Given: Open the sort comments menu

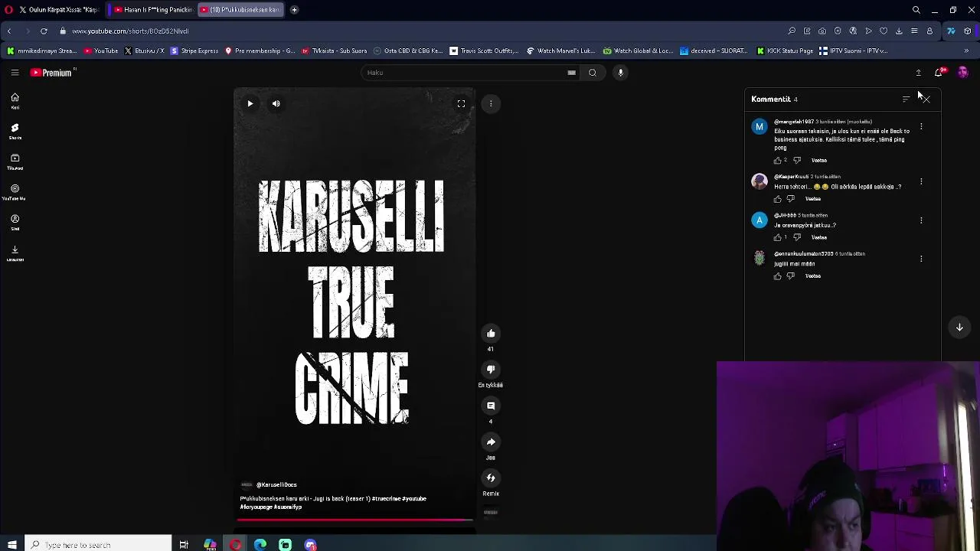Looking at the screenshot, I should point(906,99).
